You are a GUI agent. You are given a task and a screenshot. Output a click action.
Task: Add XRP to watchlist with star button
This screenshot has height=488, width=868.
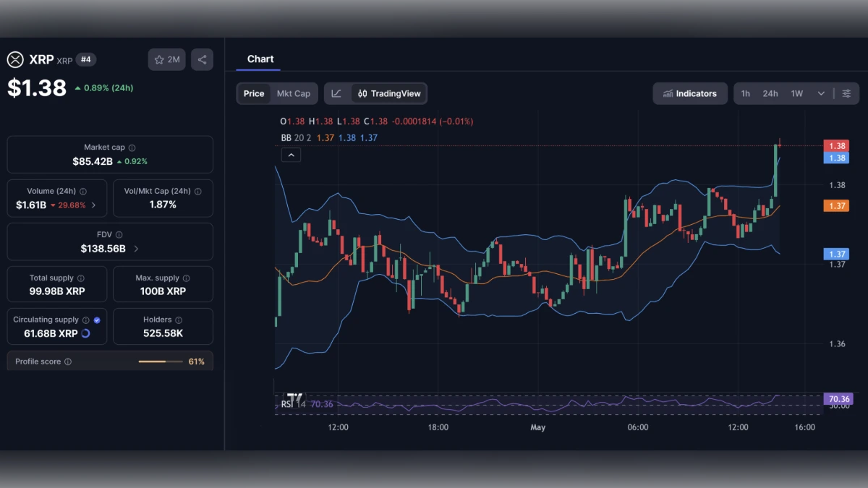point(167,60)
